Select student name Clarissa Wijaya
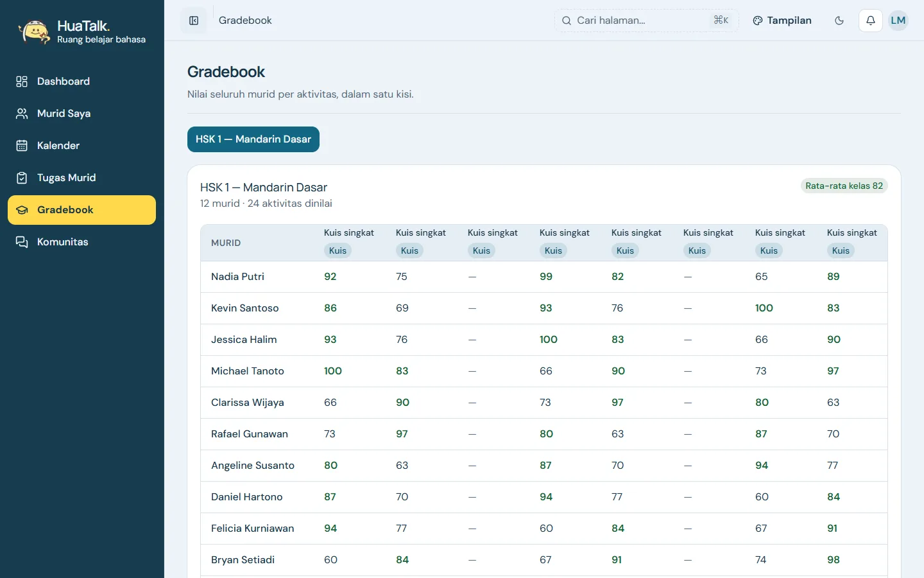 pos(248,403)
